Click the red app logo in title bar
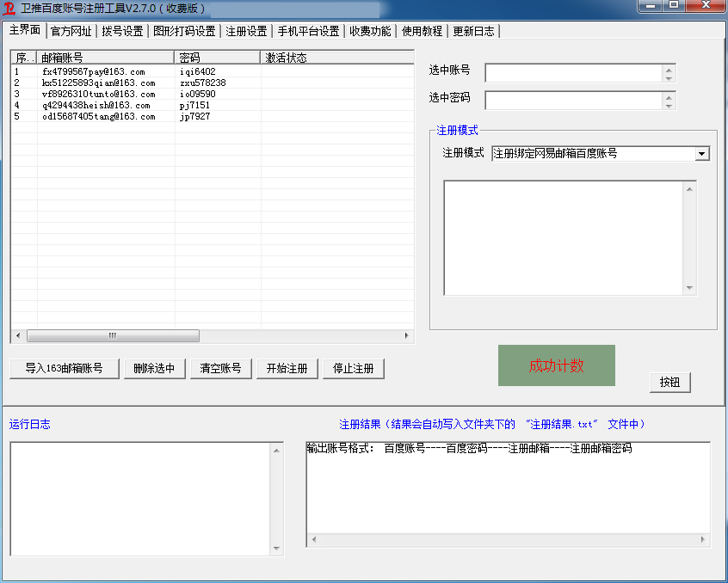 [9, 9]
